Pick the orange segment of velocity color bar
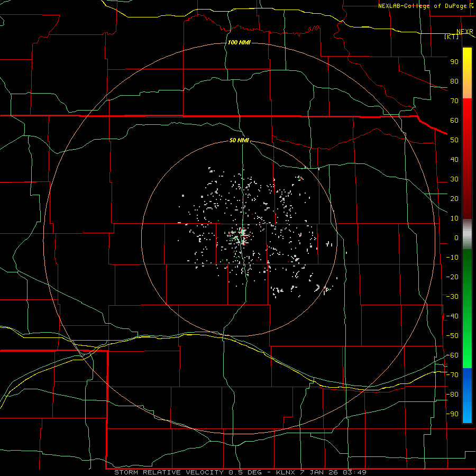This screenshot has height=476, width=476. [x=467, y=89]
